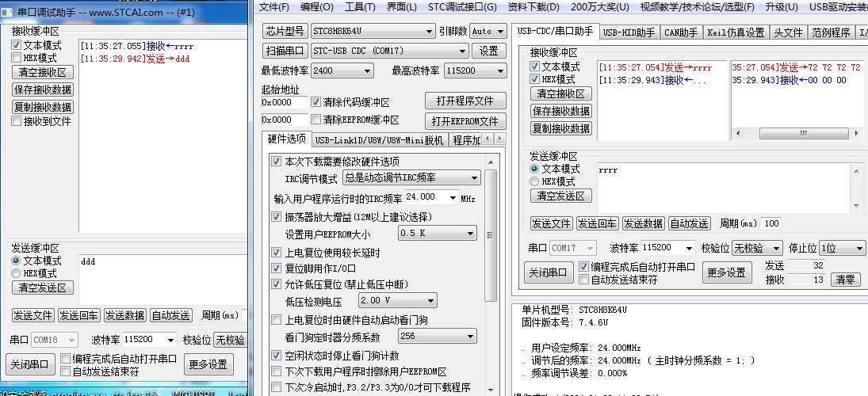Enable 上电复位时由硬件自动启动看门狗 checkbox
The height and width of the screenshot is (396, 868).
coord(276,320)
